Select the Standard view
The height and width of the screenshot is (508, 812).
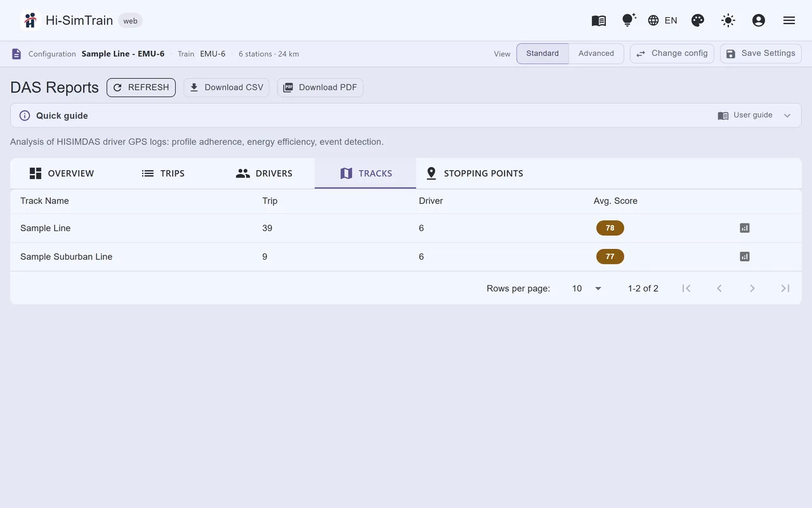click(x=542, y=53)
